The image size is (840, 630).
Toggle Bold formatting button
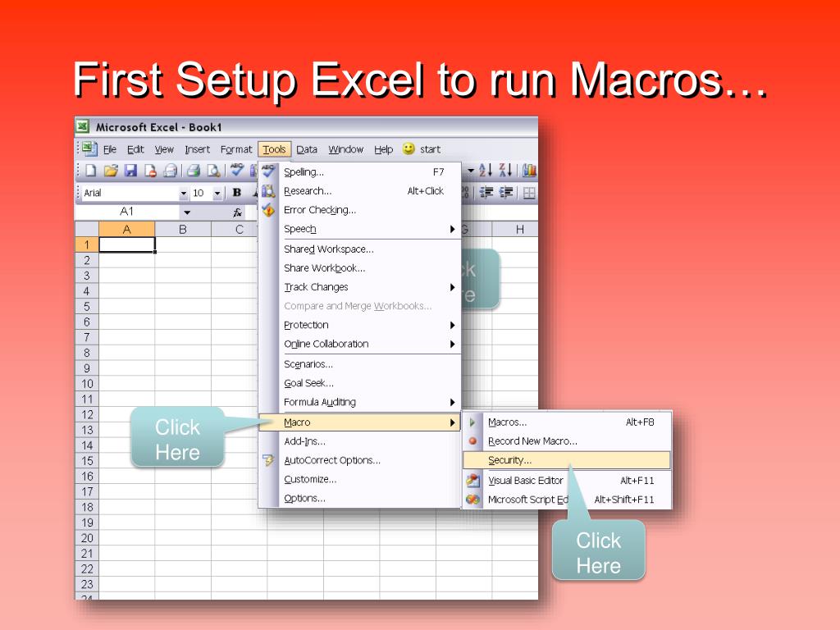point(237,193)
